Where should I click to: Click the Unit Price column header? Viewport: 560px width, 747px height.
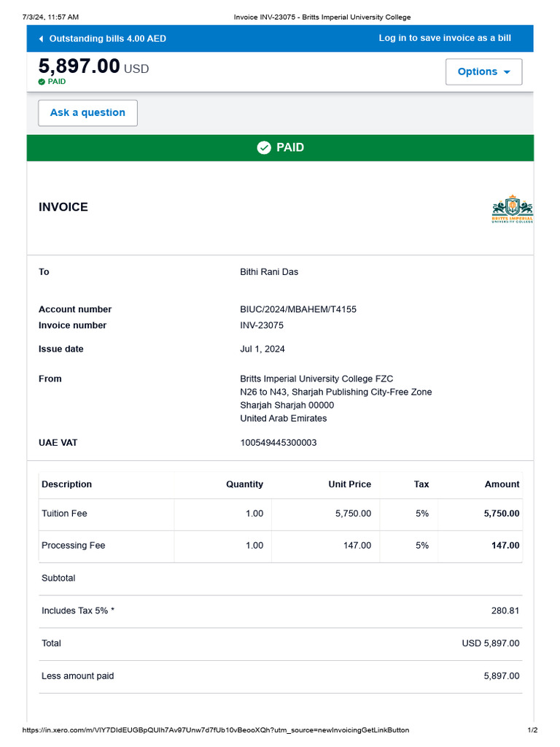pos(349,484)
